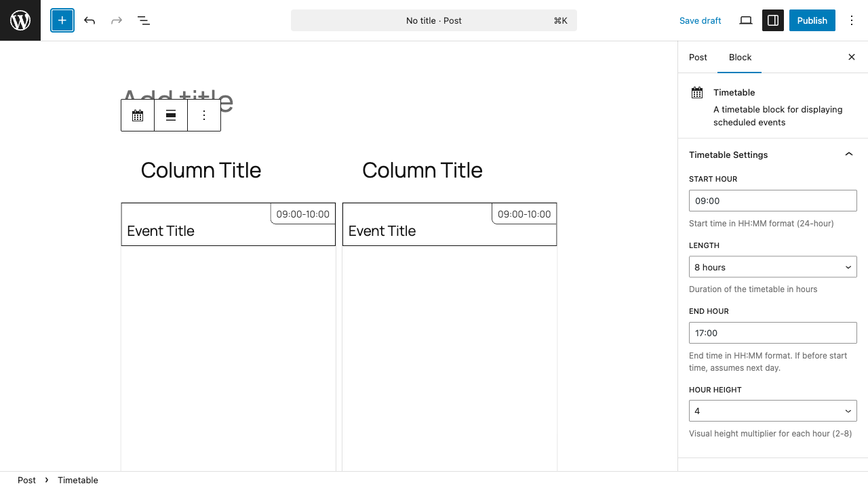Edit the Start Hour 09:00 field
Viewport: 868px width, 488px height.
coord(773,201)
